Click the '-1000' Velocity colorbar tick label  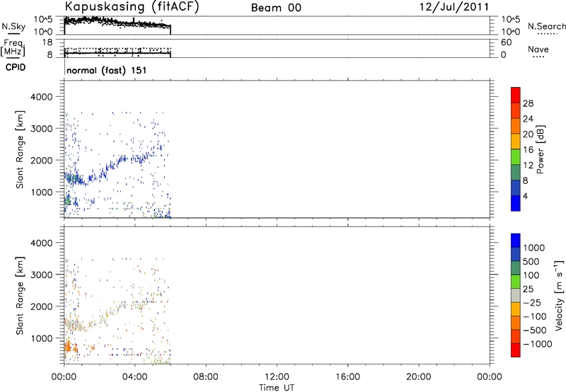click(537, 344)
